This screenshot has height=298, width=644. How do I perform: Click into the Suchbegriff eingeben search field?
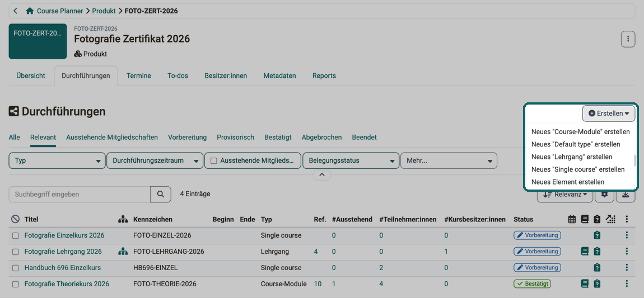pos(80,194)
